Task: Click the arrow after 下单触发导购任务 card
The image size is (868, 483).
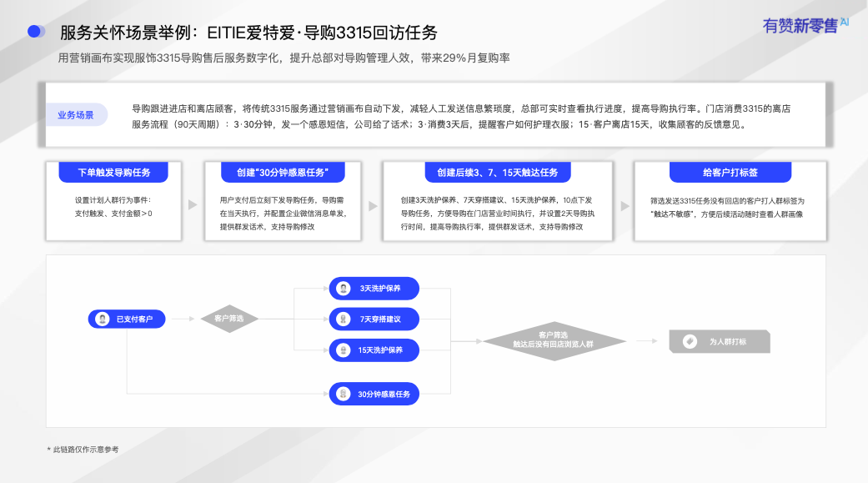Action: pos(193,204)
